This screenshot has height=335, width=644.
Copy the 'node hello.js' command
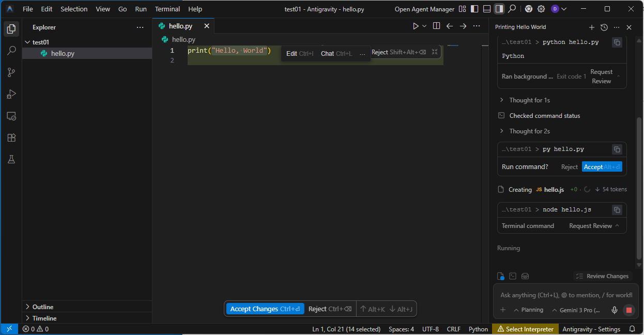click(x=617, y=210)
